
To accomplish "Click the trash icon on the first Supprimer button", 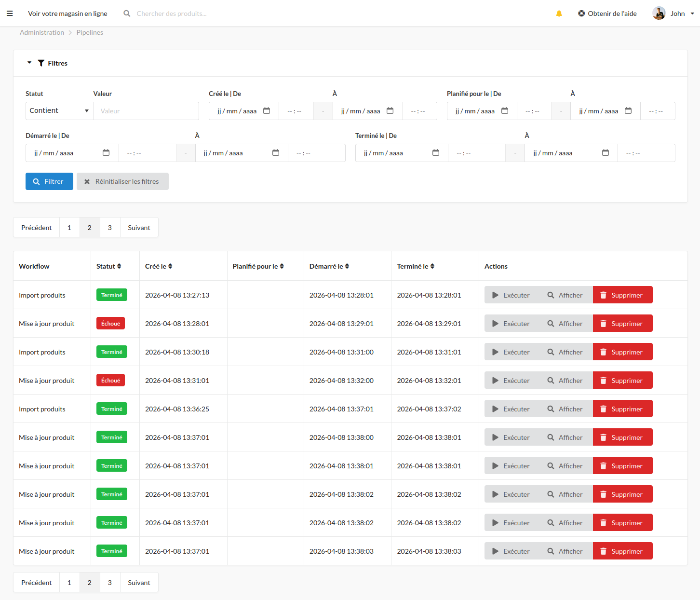I will point(604,295).
